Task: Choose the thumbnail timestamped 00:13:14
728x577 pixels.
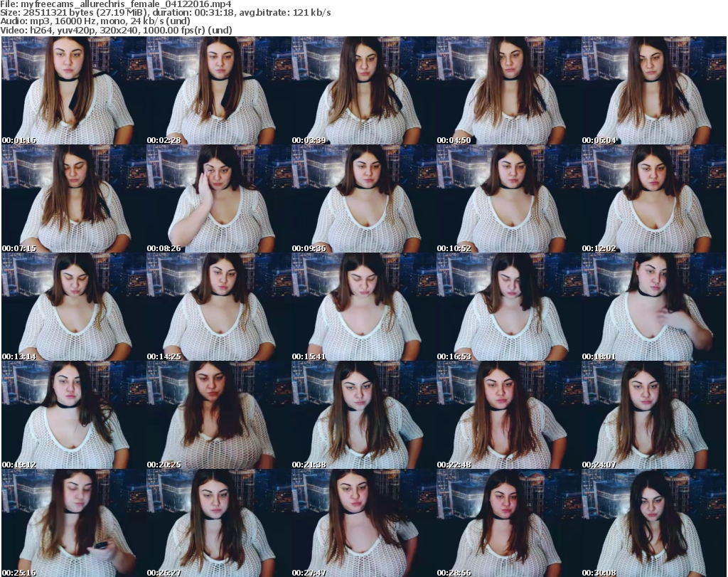Action: (x=73, y=307)
